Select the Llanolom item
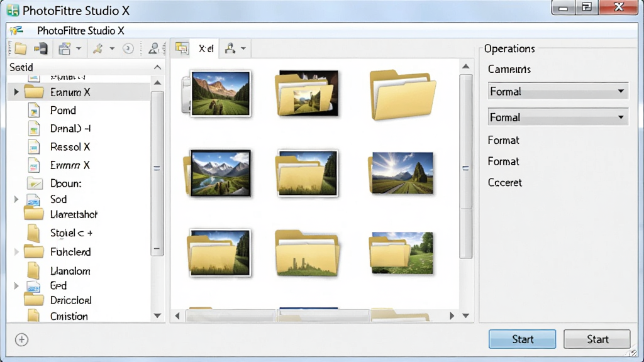 coord(70,271)
